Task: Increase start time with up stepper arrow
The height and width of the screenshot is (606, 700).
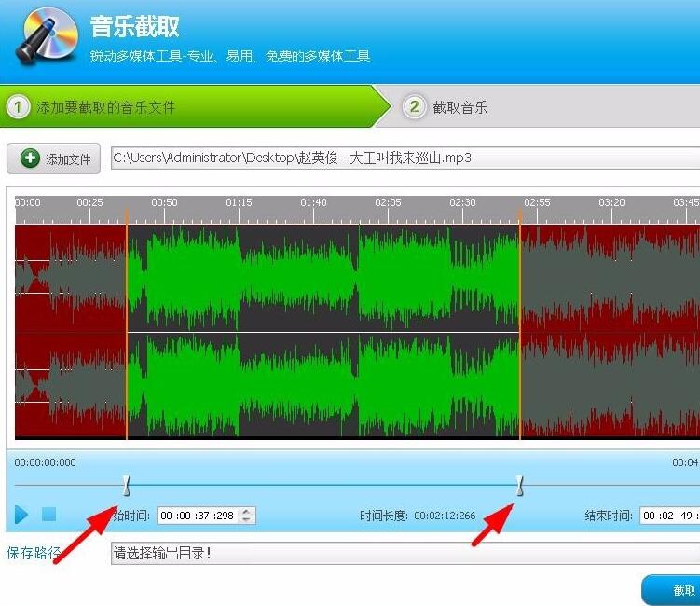Action: pos(247,511)
